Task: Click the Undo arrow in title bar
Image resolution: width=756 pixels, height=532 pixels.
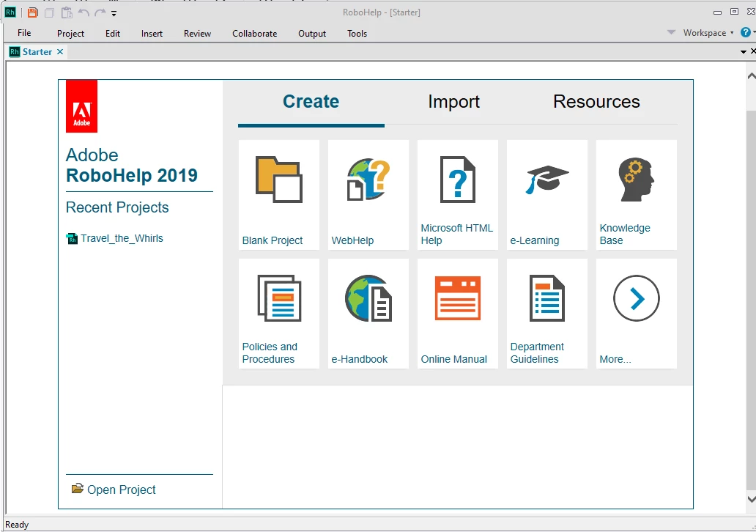Action: pyautogui.click(x=84, y=12)
